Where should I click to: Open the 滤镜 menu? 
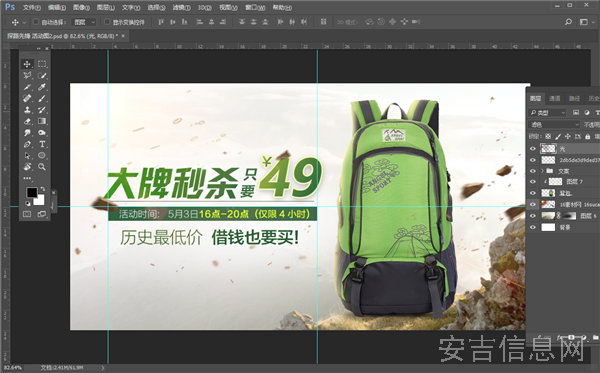(181, 8)
